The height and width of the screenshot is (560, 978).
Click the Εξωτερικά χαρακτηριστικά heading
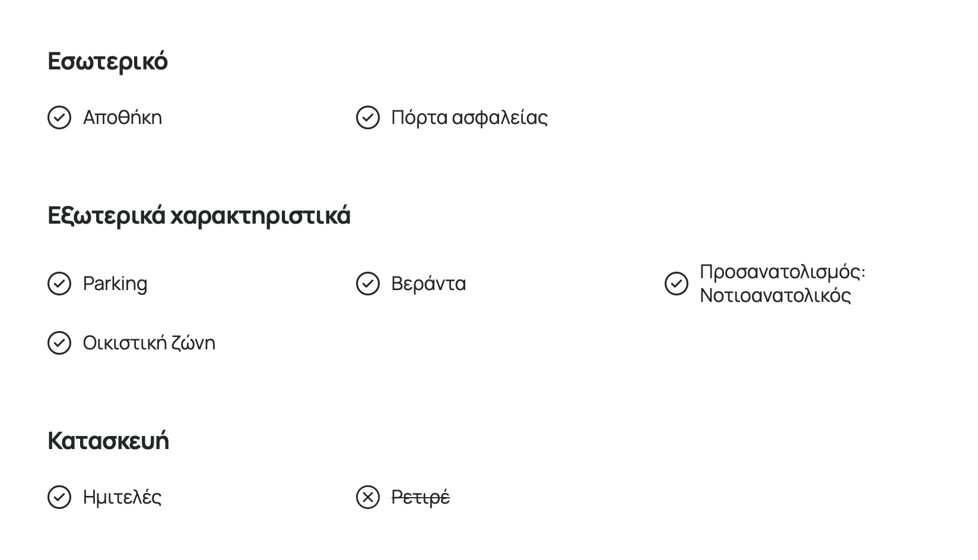(199, 215)
